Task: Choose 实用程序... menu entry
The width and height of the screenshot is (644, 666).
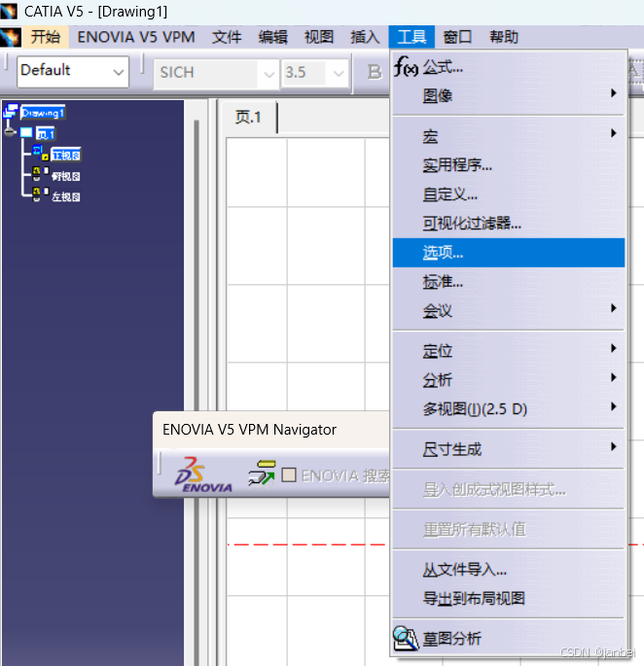Action: pyautogui.click(x=509, y=165)
